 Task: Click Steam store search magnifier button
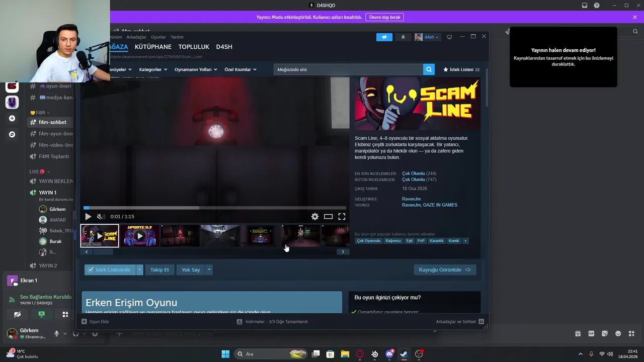click(x=429, y=69)
